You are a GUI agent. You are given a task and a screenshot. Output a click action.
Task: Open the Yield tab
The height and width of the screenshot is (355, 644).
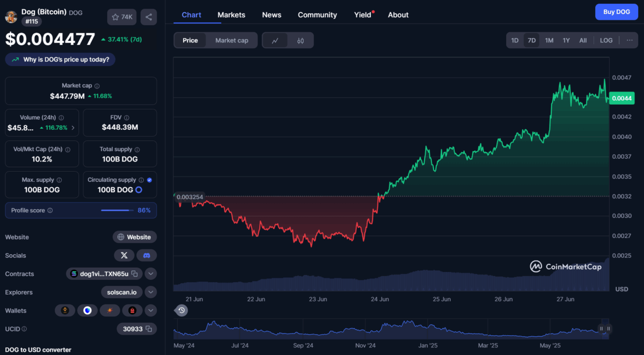[x=363, y=14]
